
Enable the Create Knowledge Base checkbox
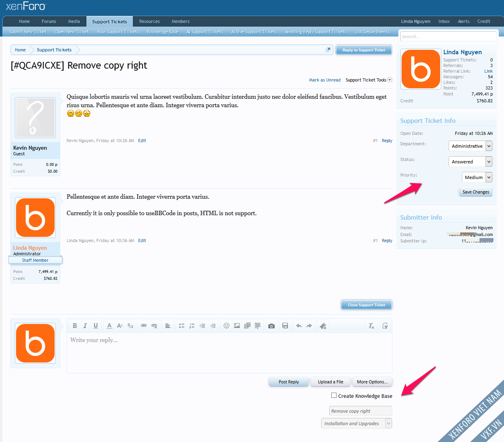(x=334, y=395)
